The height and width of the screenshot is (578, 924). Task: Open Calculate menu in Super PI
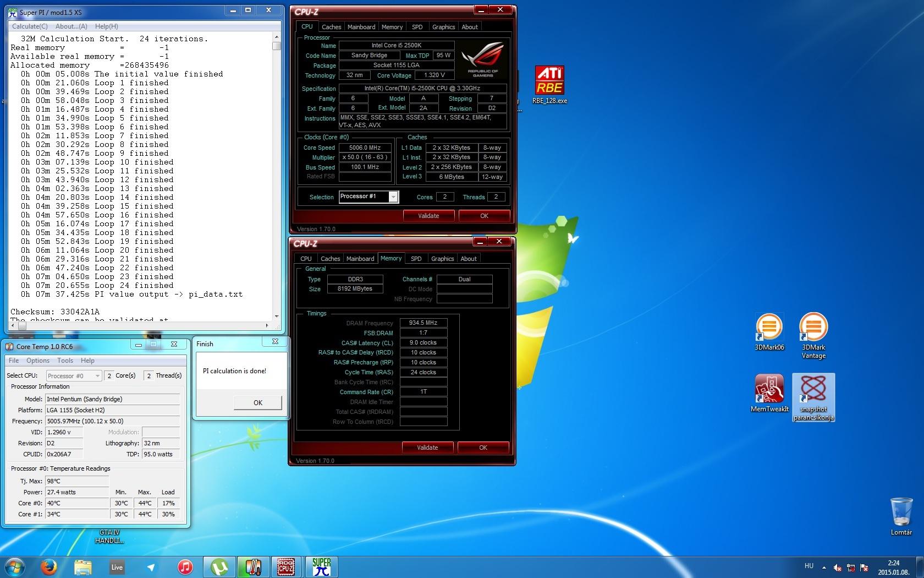(x=30, y=26)
